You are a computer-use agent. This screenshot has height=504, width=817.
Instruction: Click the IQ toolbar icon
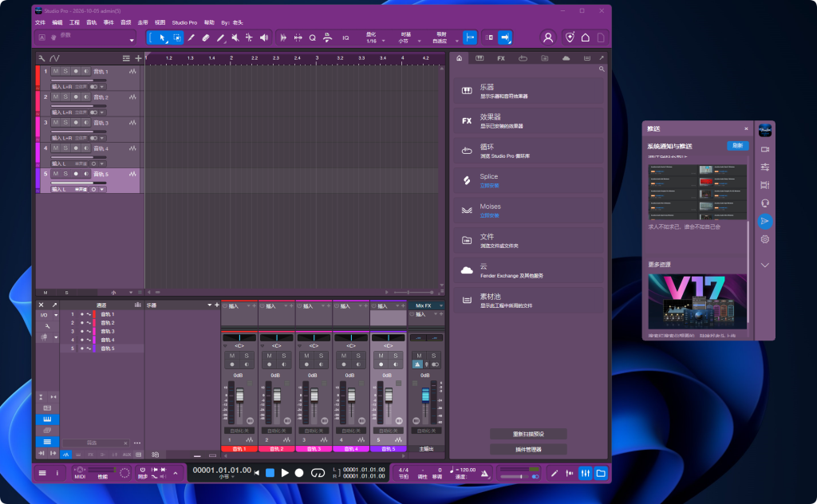[x=345, y=37]
